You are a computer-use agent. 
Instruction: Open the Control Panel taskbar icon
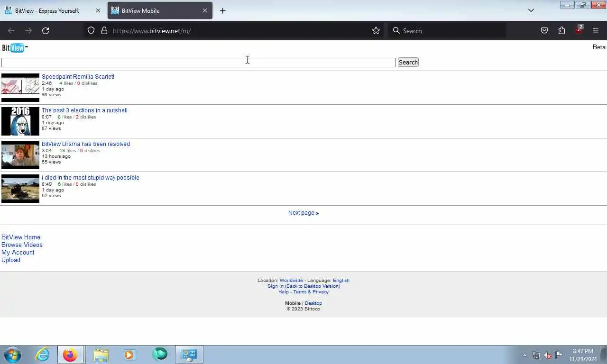[189, 355]
